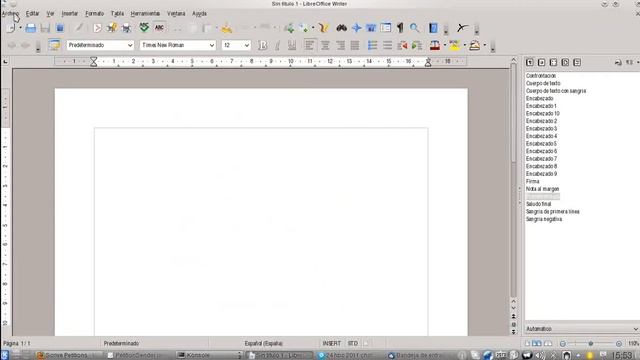The height and width of the screenshot is (360, 640).
Task: Toggle bulleted list
Action: (x=387, y=45)
